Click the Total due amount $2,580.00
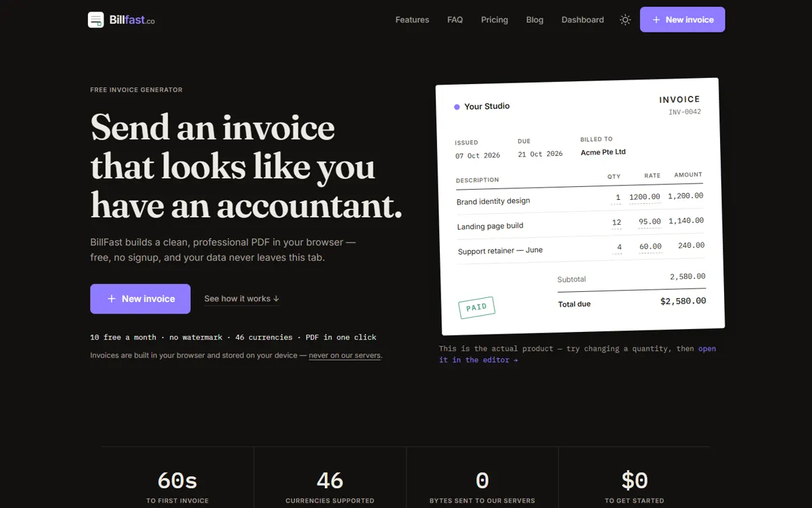 683,301
